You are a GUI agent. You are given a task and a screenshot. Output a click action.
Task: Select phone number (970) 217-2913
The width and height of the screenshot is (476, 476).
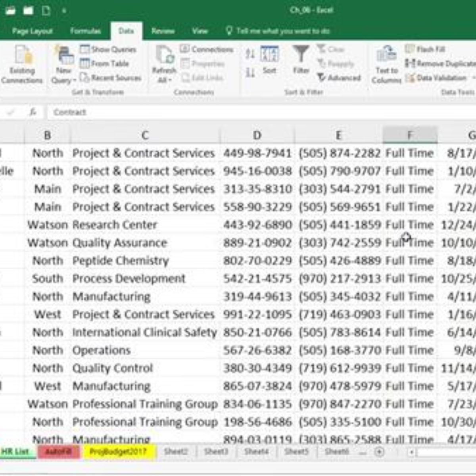coord(338,278)
